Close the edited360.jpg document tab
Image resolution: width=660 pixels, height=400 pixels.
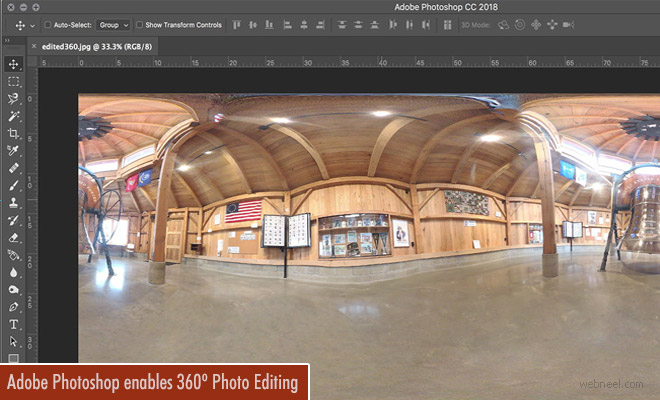34,46
